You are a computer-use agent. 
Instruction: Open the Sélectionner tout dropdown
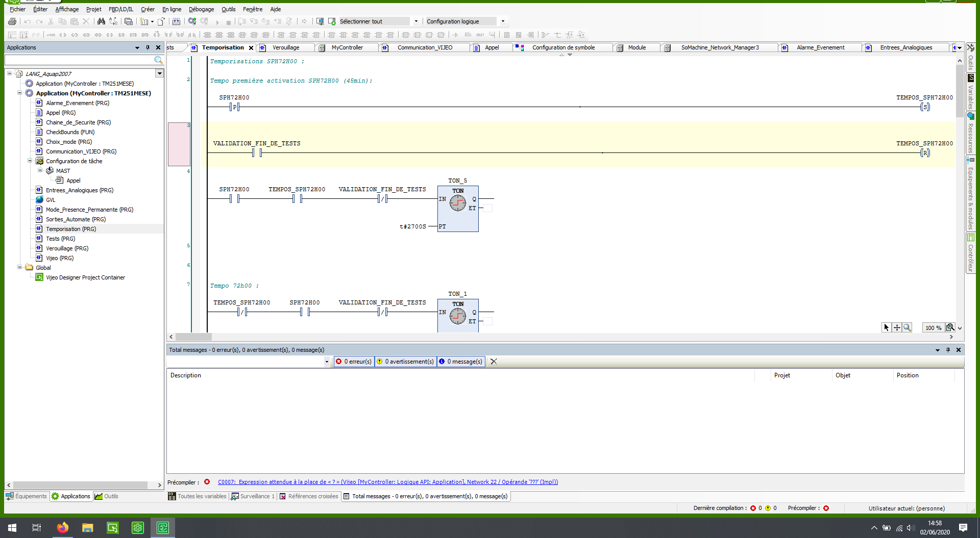click(x=416, y=21)
